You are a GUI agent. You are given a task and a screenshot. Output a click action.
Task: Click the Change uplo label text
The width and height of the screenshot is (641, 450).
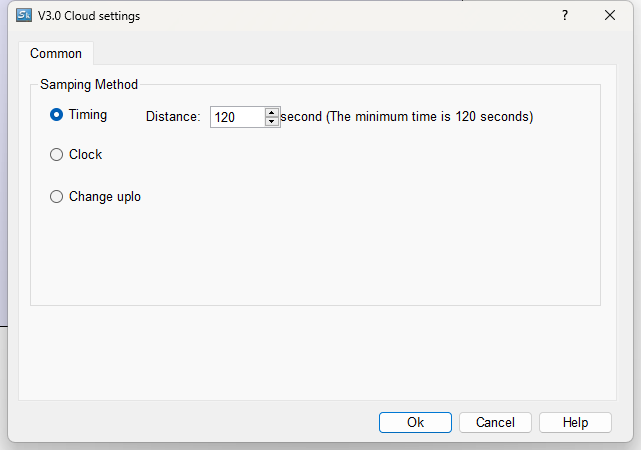pyautogui.click(x=105, y=197)
